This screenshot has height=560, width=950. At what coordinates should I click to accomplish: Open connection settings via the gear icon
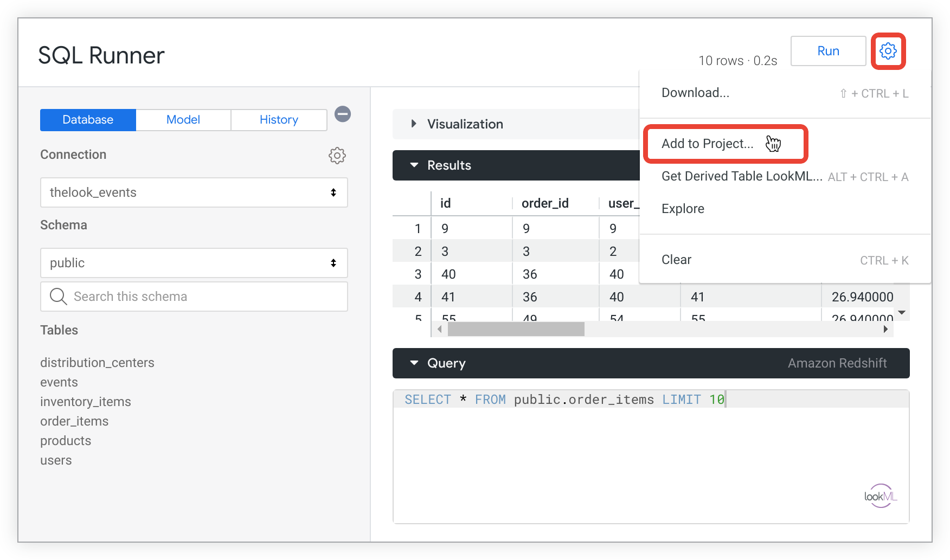[337, 156]
